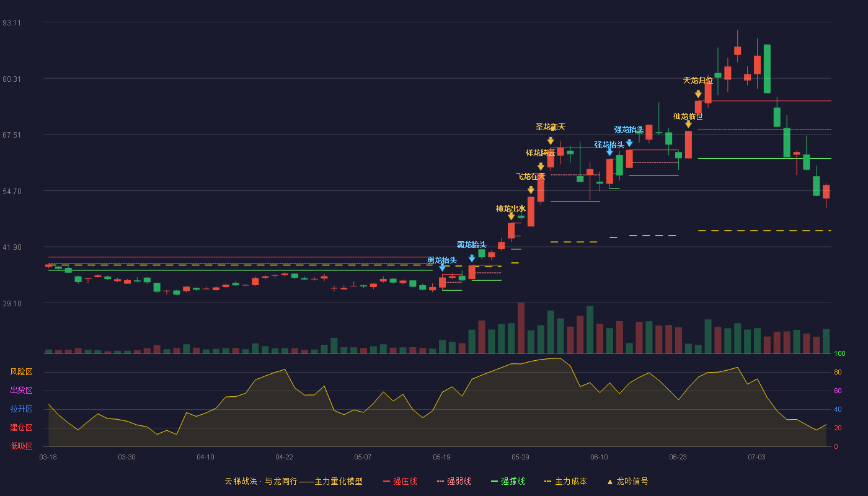Click the 03-18 date on the time axis
Screen dimensions: 868x496
point(48,457)
